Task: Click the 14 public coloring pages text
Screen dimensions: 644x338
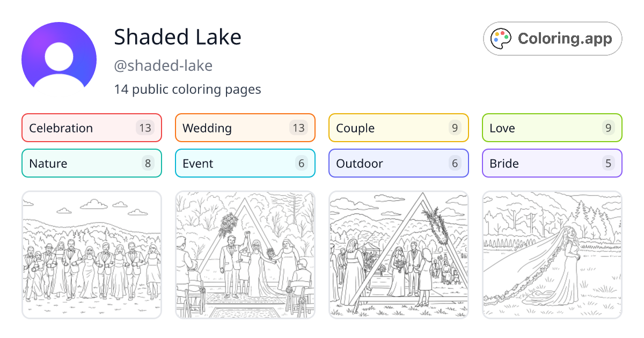Action: coord(188,89)
